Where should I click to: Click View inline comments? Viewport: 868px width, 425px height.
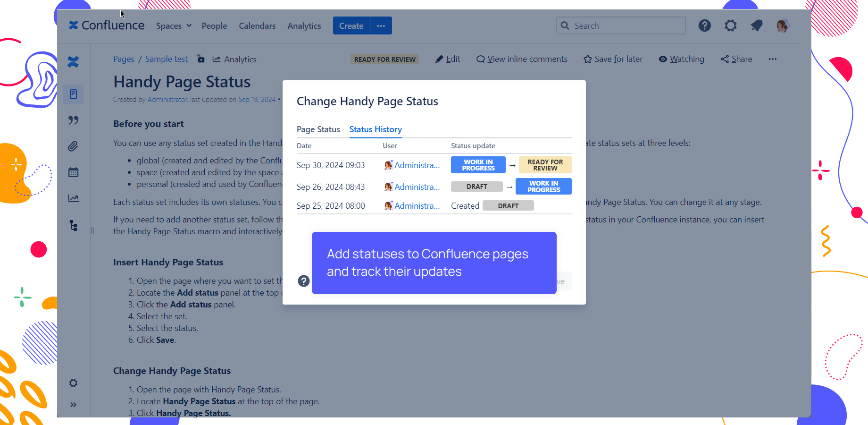point(522,59)
